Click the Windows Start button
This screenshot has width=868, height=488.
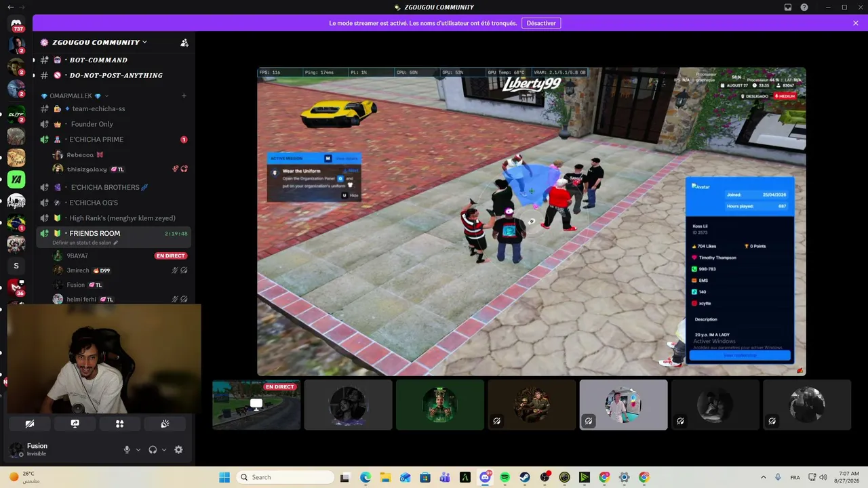tap(224, 477)
